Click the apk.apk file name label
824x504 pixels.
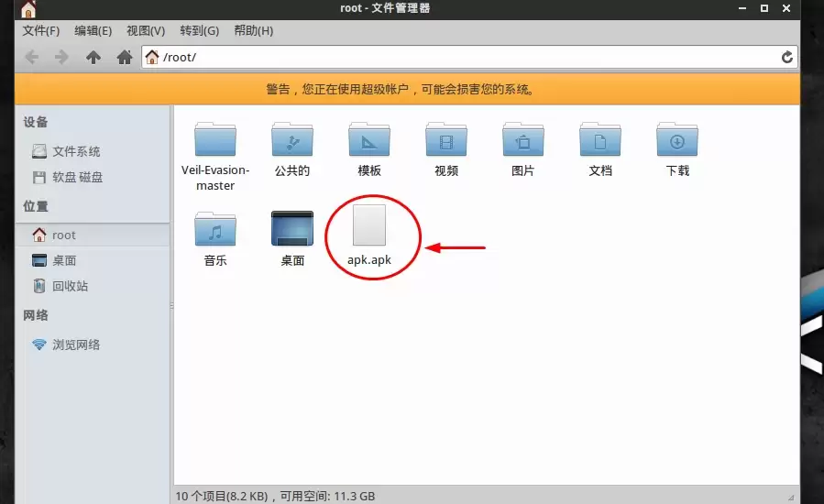point(368,259)
